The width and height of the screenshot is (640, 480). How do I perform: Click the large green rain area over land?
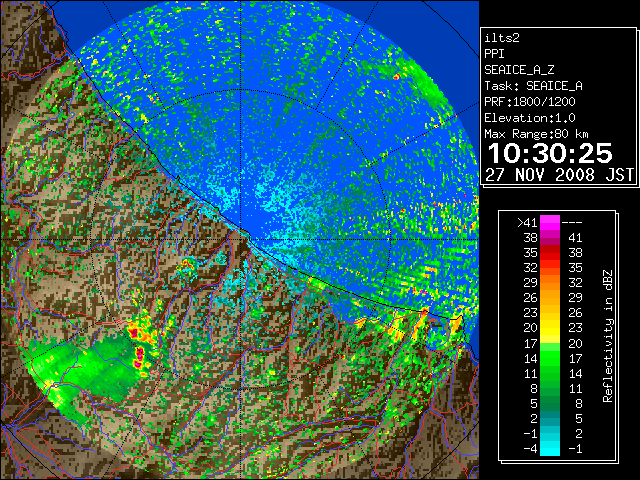point(88,369)
